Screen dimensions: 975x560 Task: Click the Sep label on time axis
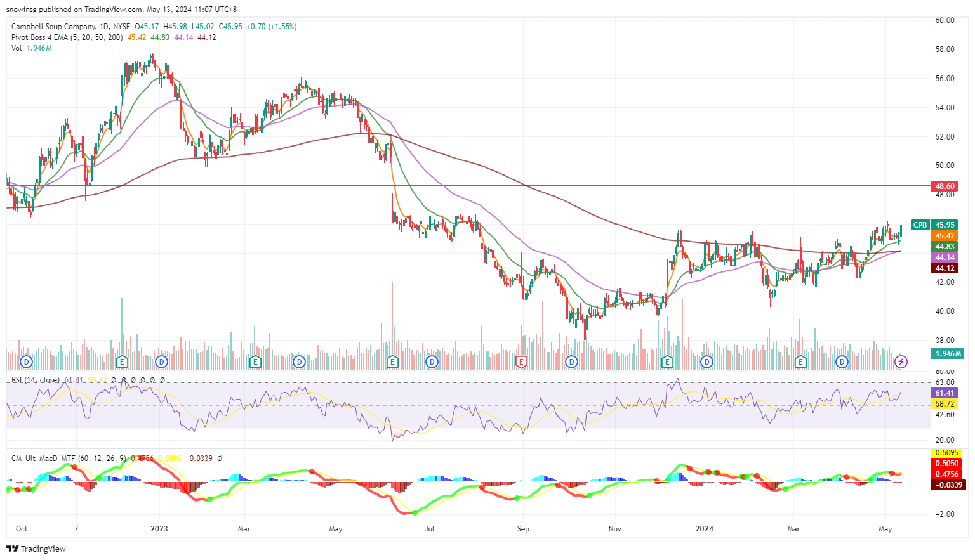pos(523,528)
